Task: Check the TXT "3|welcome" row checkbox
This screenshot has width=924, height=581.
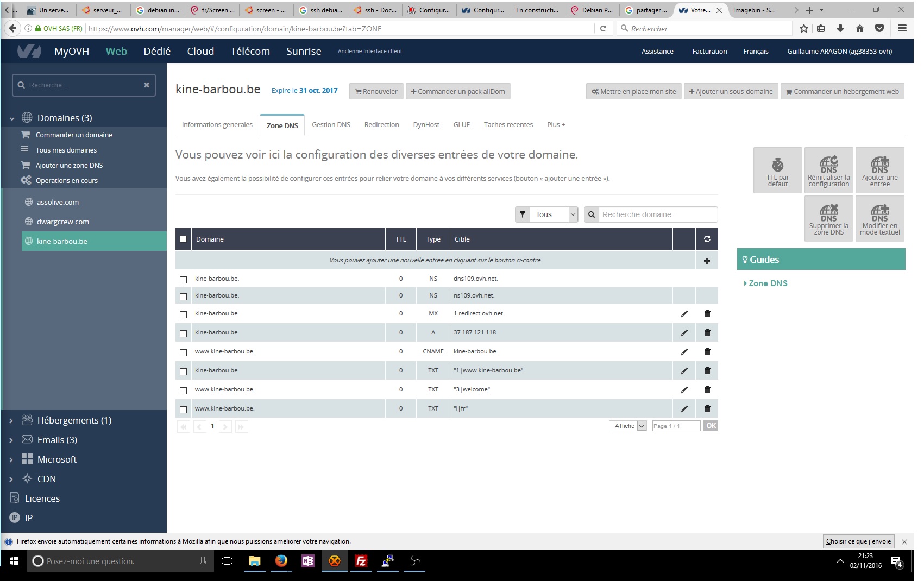Action: click(x=183, y=390)
